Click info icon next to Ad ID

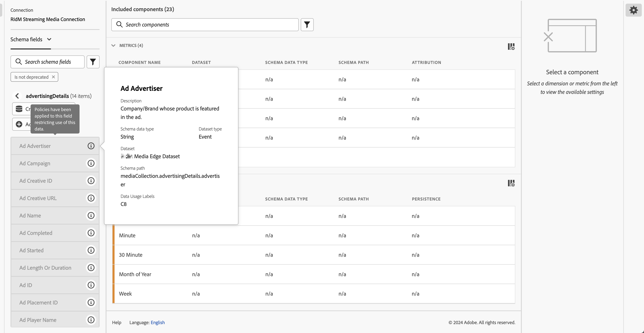tap(91, 285)
